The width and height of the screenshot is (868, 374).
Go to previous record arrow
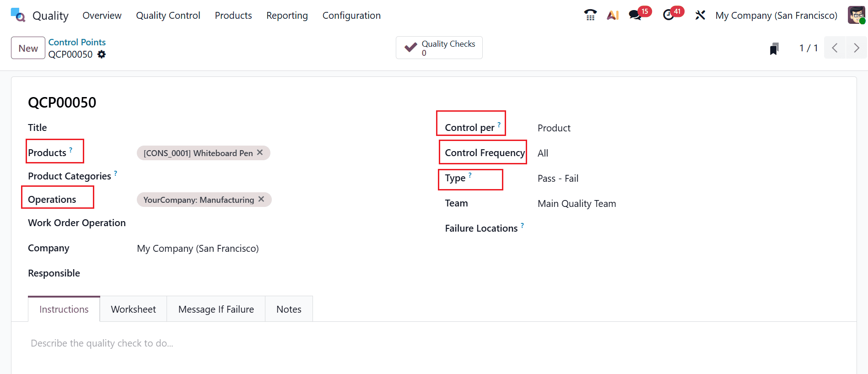[835, 48]
